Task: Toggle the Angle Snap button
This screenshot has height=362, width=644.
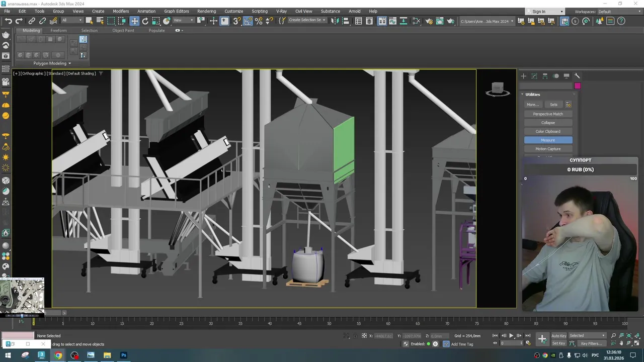Action: point(248,21)
